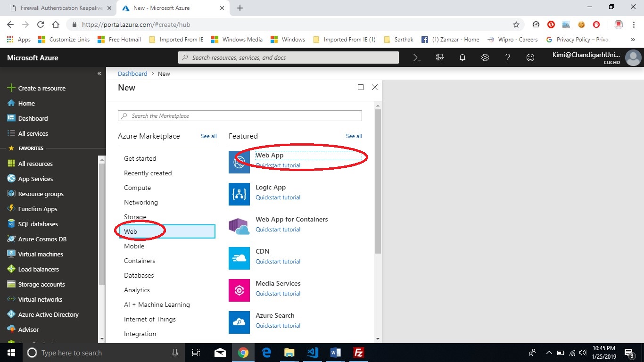Open All resources in the sidebar
Screen dimensions: 644x362
[30, 164]
